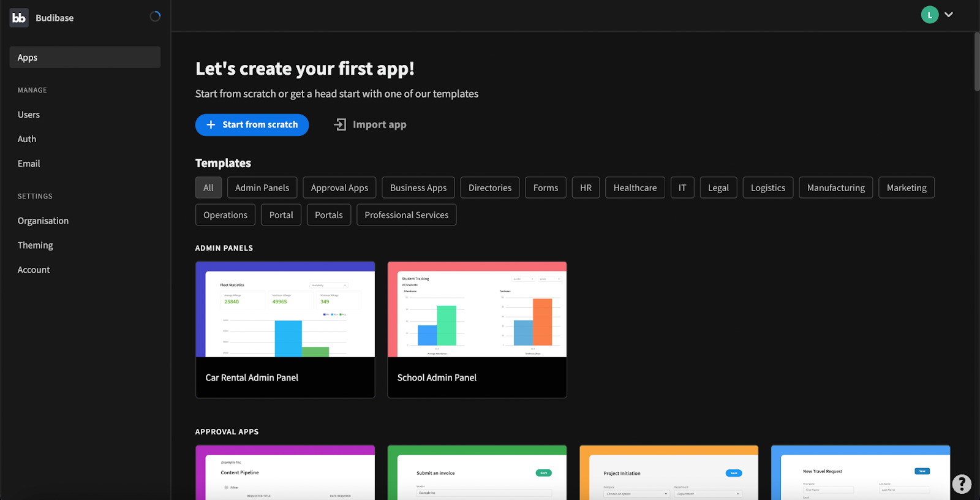The width and height of the screenshot is (980, 500).
Task: Click the Budibase title text
Action: [x=55, y=18]
